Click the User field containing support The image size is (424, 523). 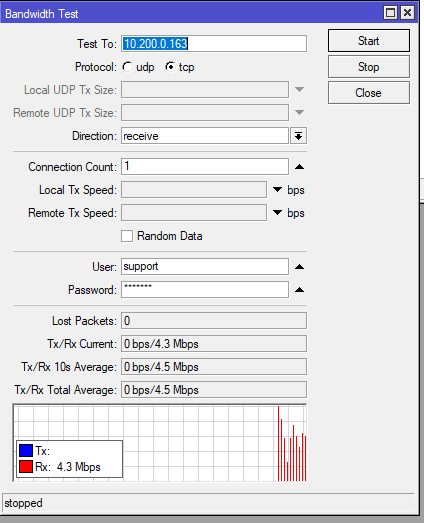click(205, 267)
